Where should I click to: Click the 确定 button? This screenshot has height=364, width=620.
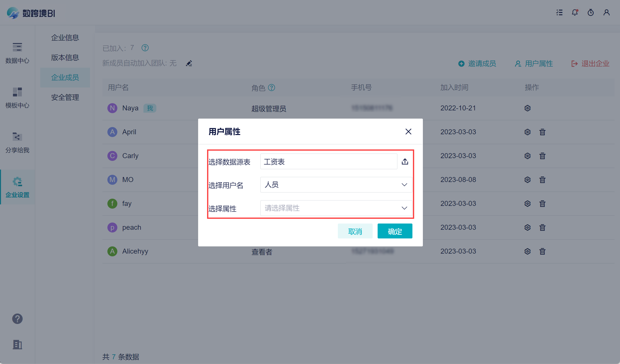click(395, 231)
